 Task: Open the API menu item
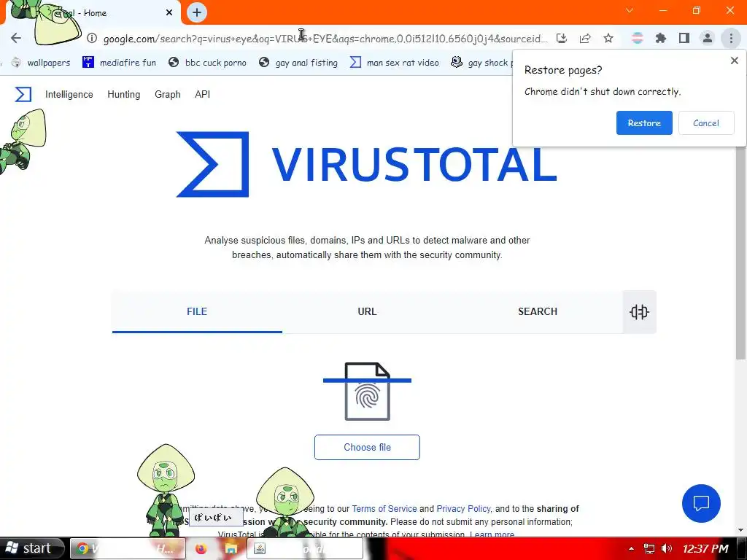click(203, 94)
